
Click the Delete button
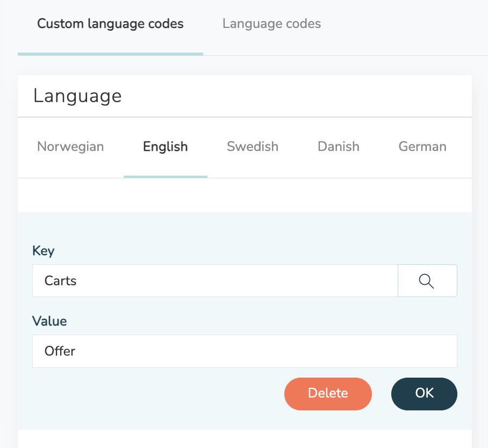[328, 394]
